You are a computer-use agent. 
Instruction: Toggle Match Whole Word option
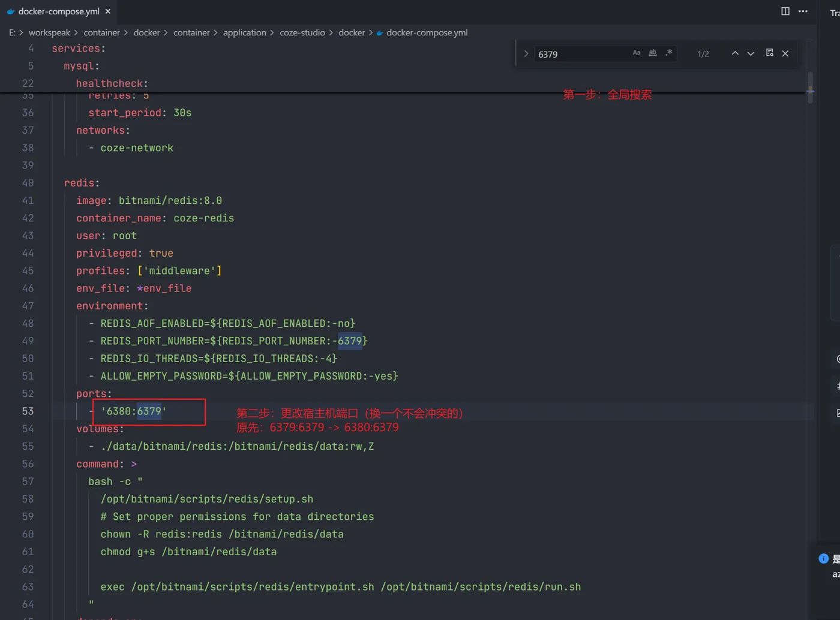tap(653, 53)
